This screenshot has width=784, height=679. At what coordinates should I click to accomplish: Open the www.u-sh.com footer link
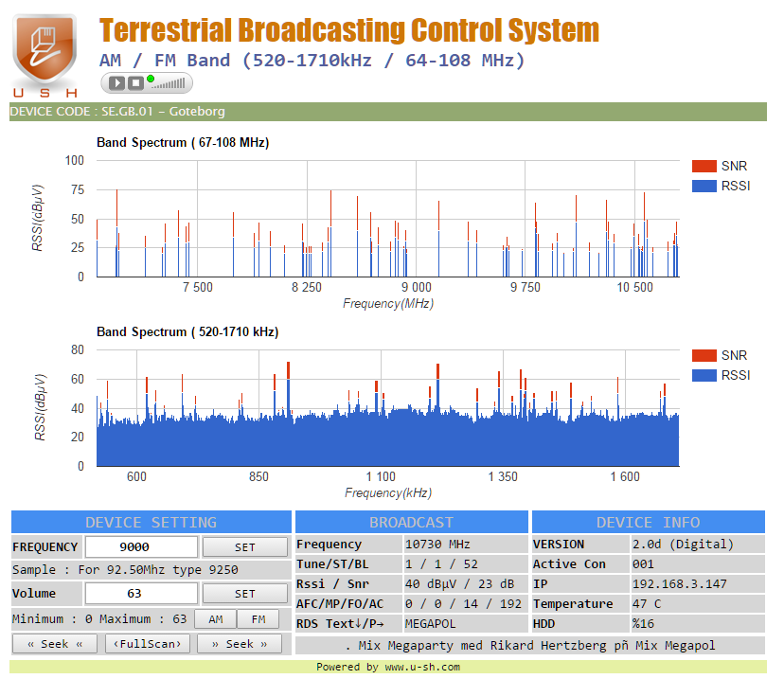422,667
